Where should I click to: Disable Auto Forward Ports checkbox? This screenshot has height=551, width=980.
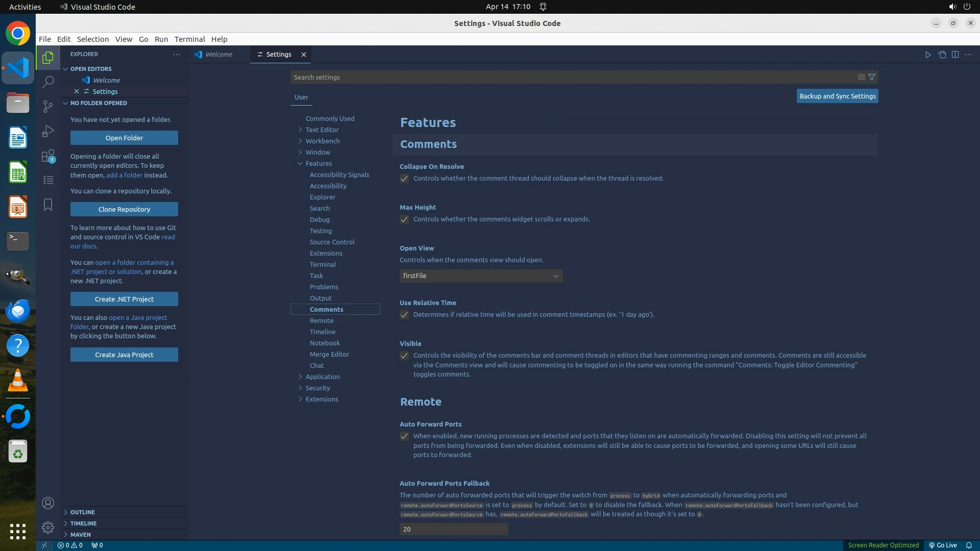[404, 436]
